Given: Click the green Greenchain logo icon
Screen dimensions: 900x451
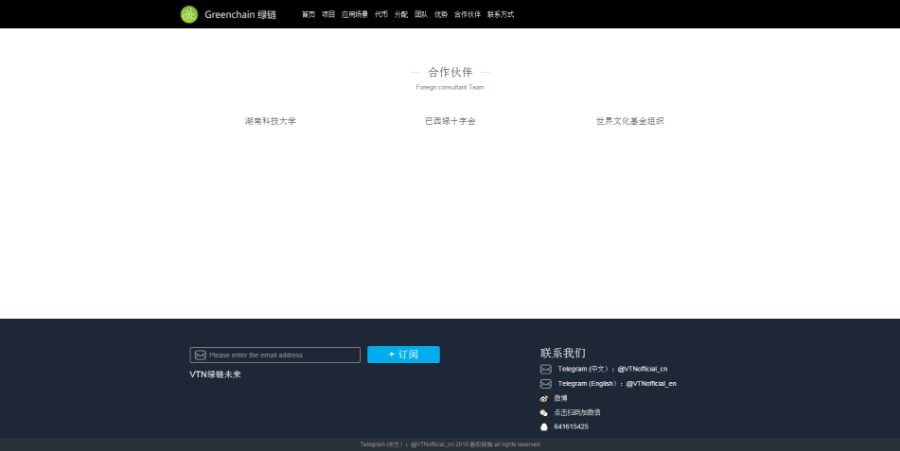Looking at the screenshot, I should 189,14.
